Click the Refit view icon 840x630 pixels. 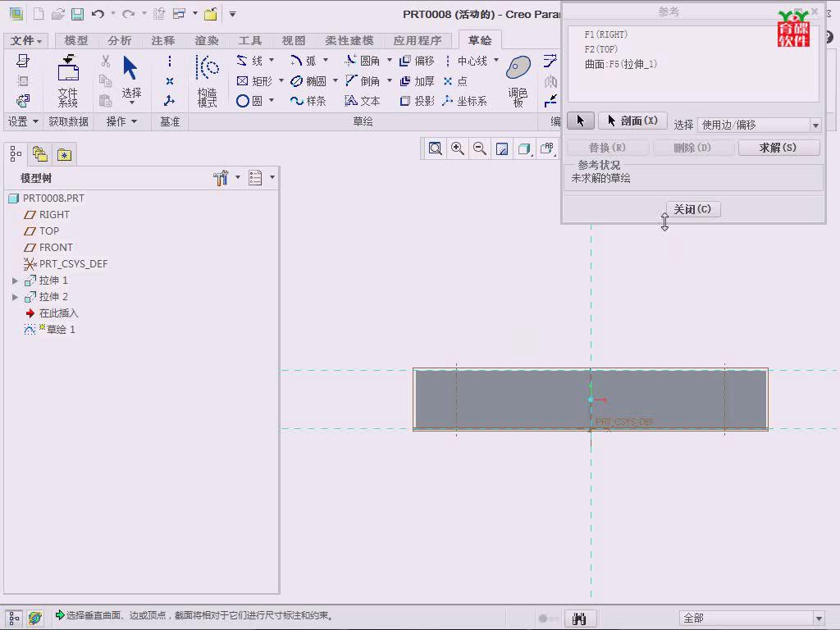(435, 148)
